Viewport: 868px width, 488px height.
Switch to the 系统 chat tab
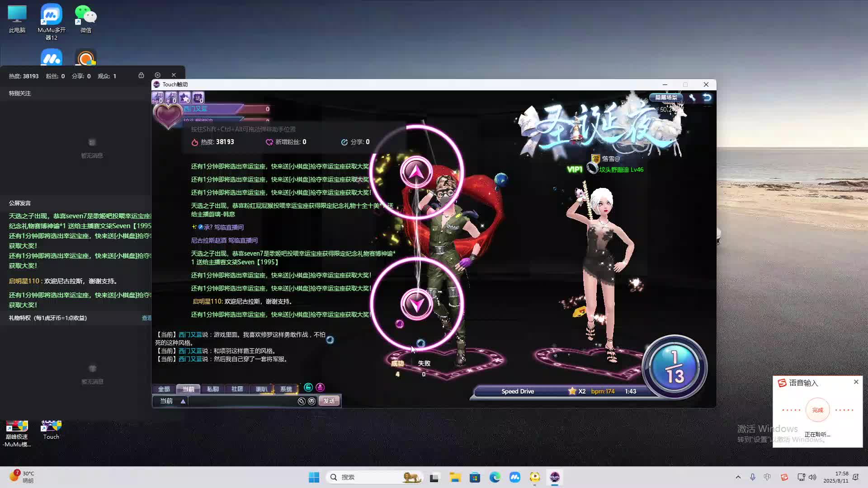tap(286, 389)
